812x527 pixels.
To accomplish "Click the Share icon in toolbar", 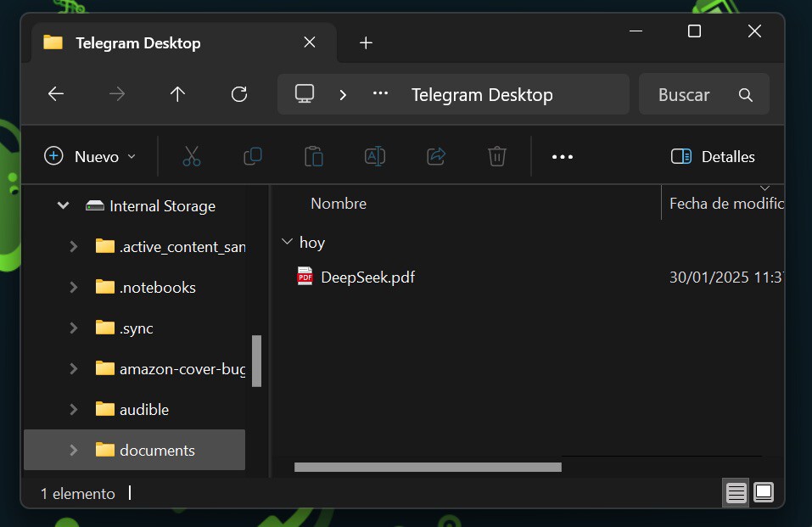I will [x=436, y=156].
